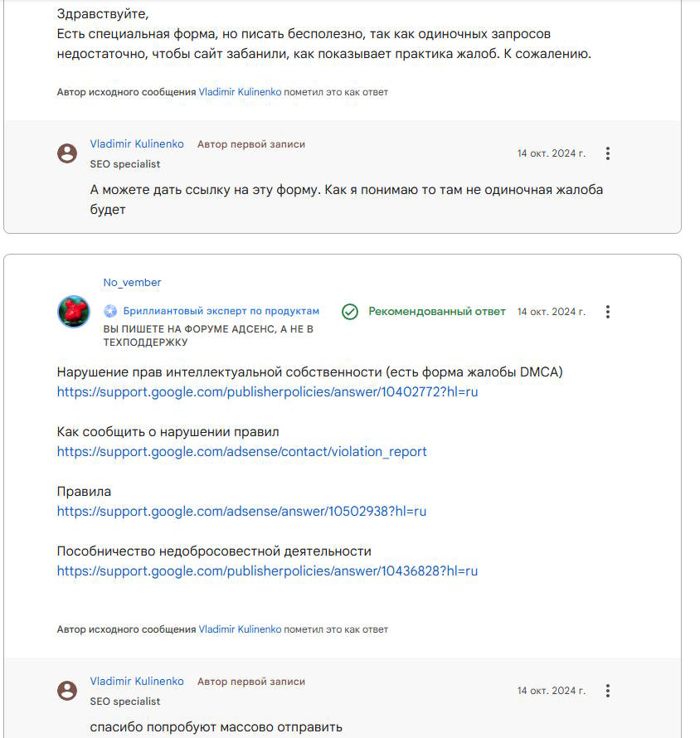Click Vladimir Kulinenko's name above "спасибо попробуют массово"
The height and width of the screenshot is (738, 700).
point(137,682)
